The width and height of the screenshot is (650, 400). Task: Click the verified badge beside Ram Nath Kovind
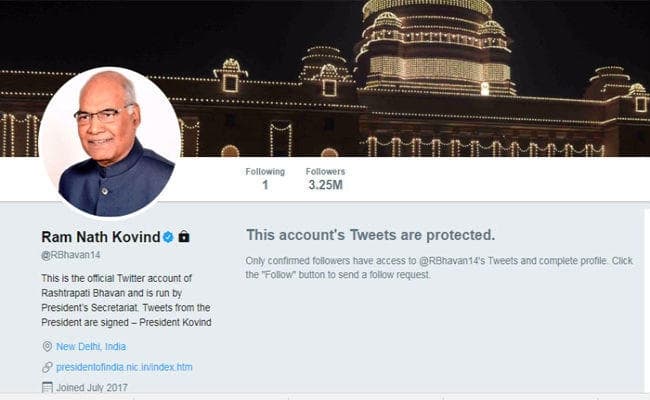pos(168,237)
